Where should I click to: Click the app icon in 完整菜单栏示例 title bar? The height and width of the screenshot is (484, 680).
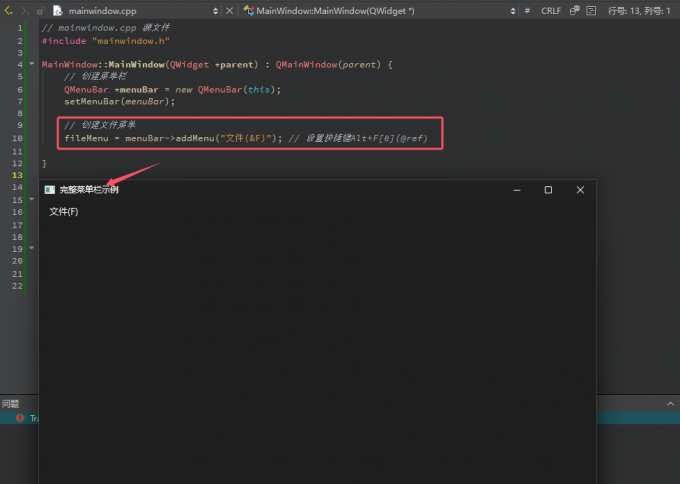(x=50, y=189)
